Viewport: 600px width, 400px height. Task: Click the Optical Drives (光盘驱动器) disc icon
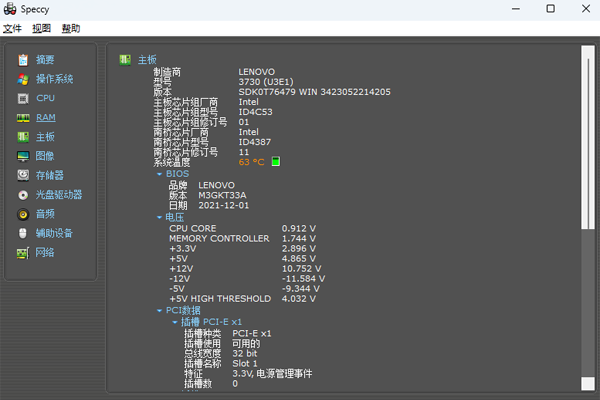click(x=23, y=195)
